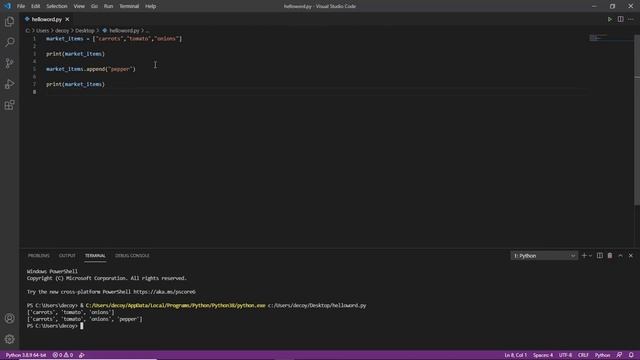The image size is (640, 360).
Task: Click the VS Code logo in title bar
Action: click(7, 6)
